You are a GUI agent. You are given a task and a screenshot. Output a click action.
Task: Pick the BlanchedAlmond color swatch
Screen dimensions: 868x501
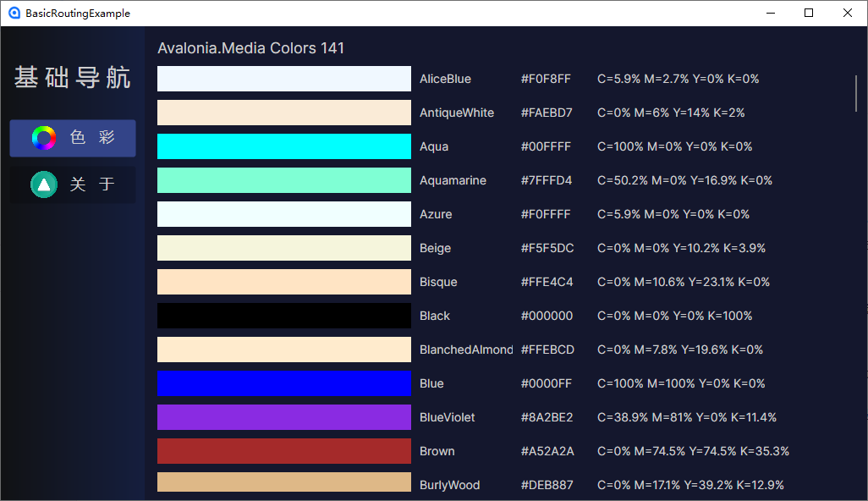[x=284, y=350]
